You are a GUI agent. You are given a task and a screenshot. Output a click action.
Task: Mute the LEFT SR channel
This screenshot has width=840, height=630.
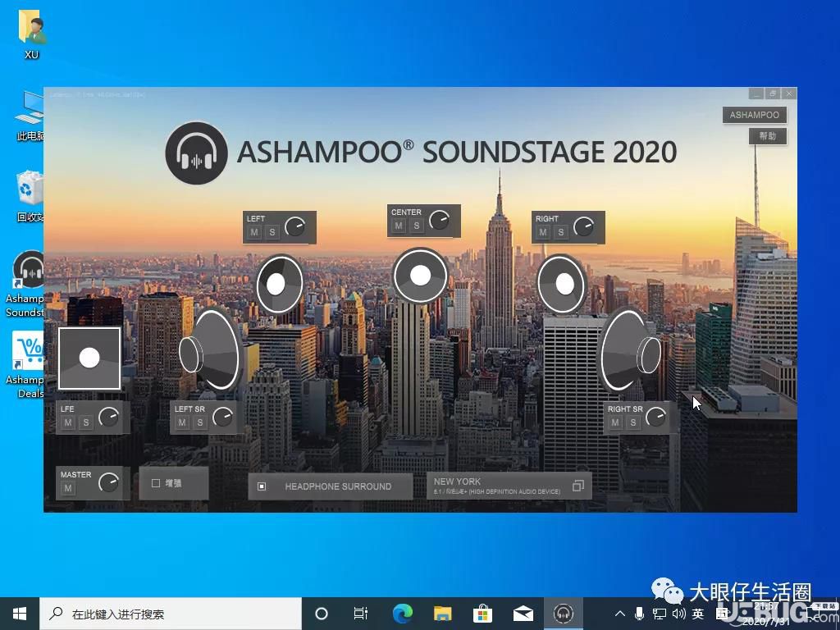(x=181, y=422)
